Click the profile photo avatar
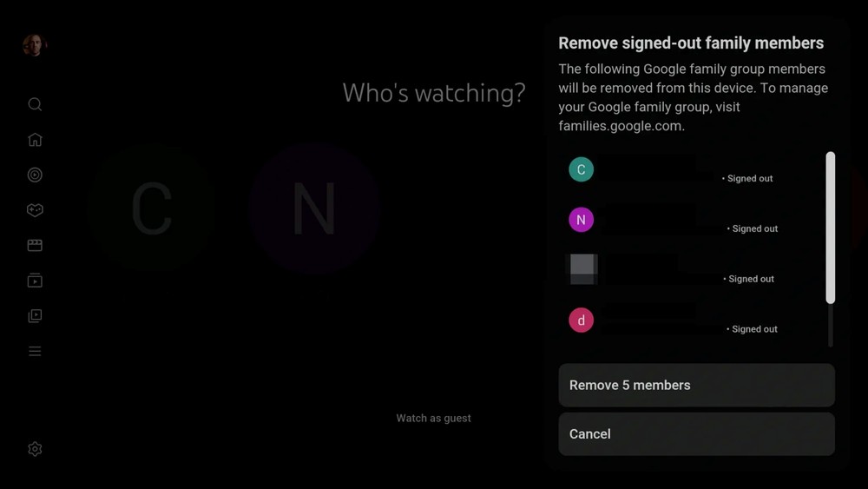The image size is (868, 489). point(35,45)
